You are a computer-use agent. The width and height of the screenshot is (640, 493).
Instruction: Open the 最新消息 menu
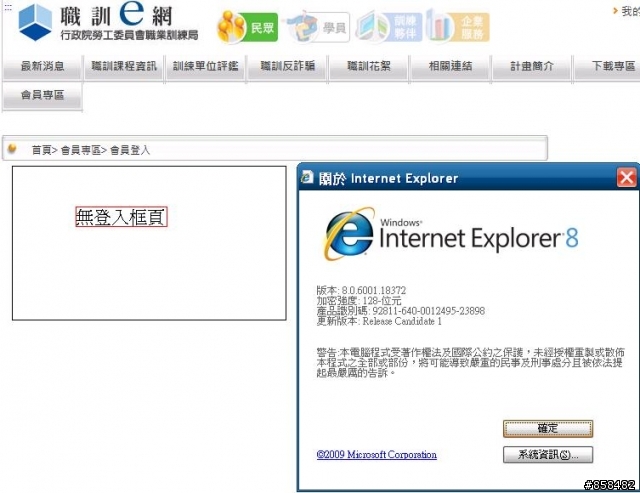(x=42, y=67)
